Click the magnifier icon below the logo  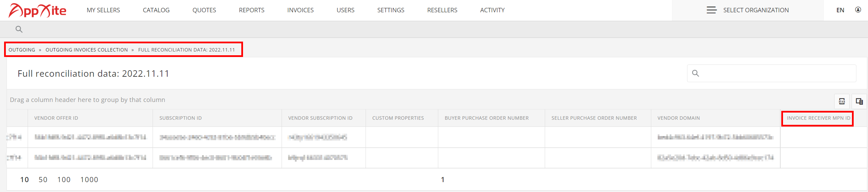click(x=19, y=29)
